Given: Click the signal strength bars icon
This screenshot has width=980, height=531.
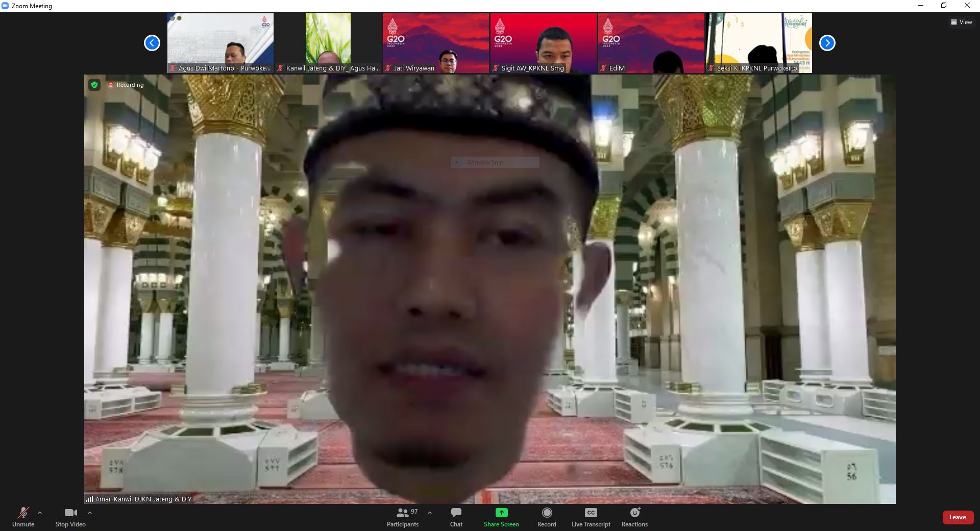Looking at the screenshot, I should click(89, 499).
